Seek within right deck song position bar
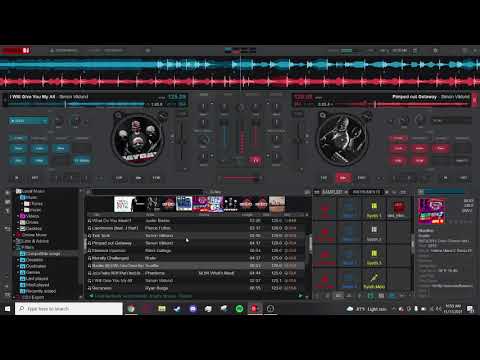Image resolution: width=480 pixels, height=360 pixels. 402,104
